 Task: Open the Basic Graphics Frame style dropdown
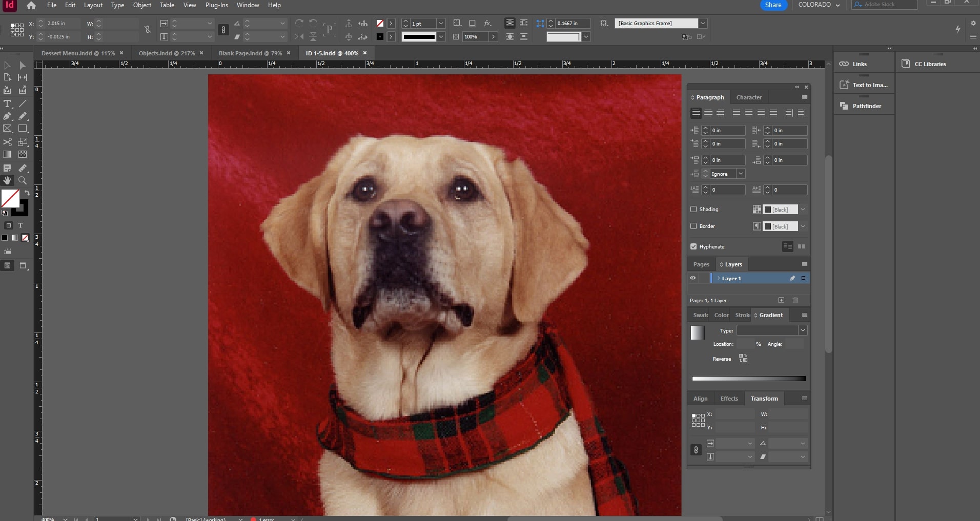pos(703,24)
